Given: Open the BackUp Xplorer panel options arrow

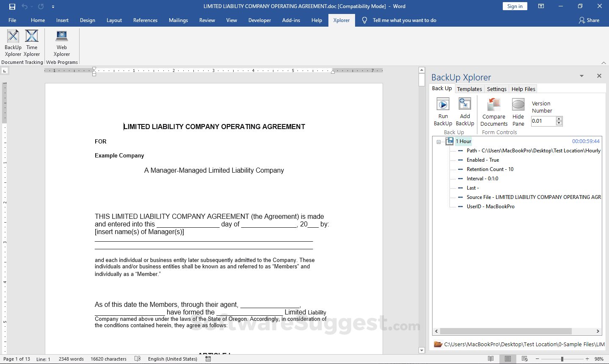Looking at the screenshot, I should pyautogui.click(x=581, y=76).
